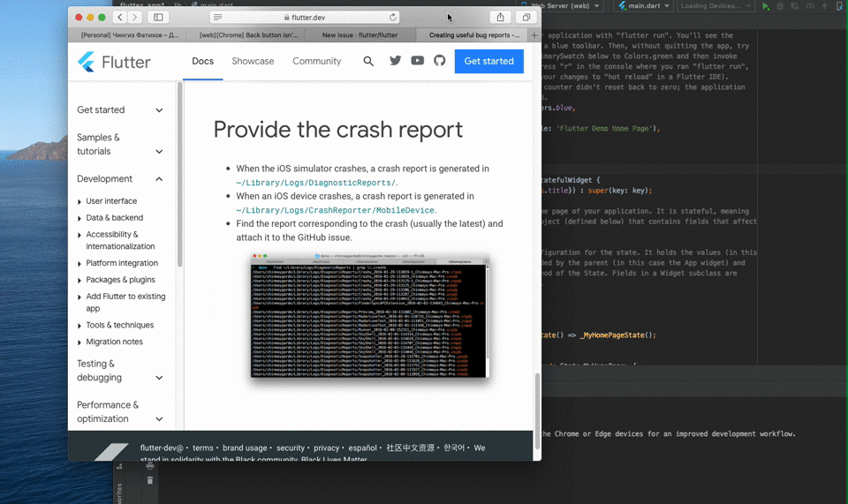
Task: Open Flutter Twitter page
Action: pos(396,61)
